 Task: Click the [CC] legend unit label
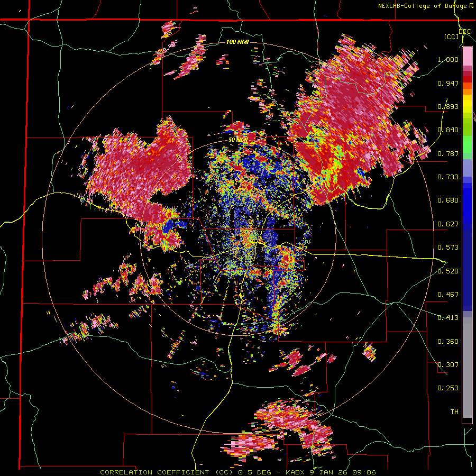(452, 36)
